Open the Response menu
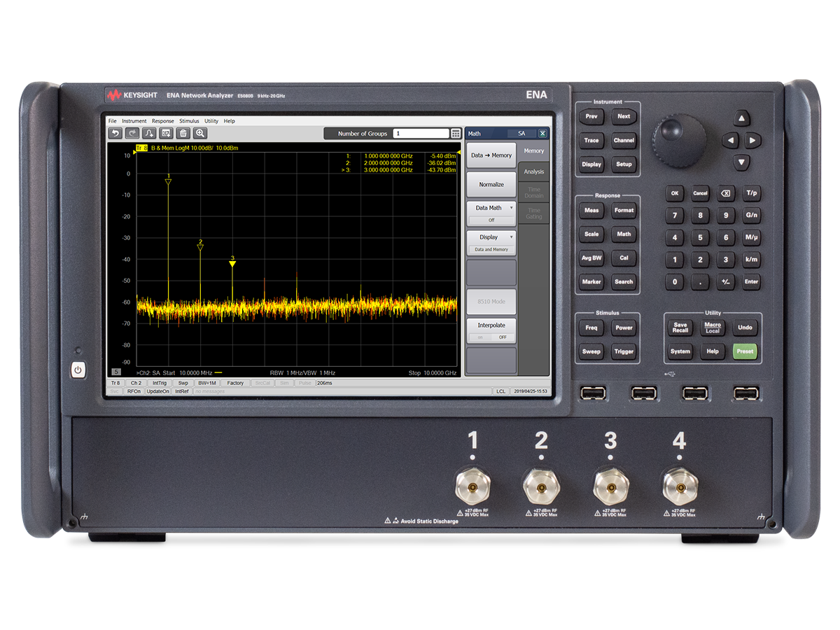 tap(163, 121)
